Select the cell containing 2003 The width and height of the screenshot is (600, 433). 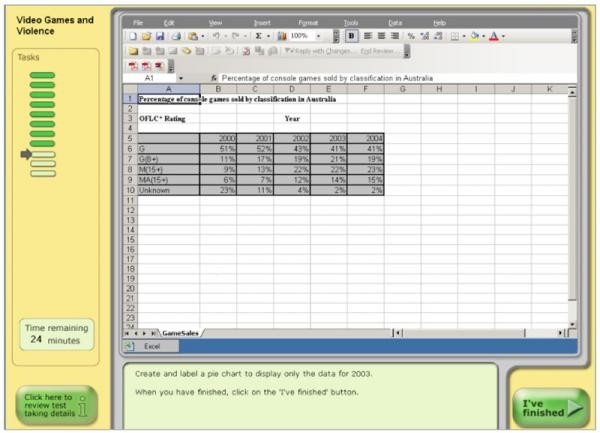coord(329,138)
